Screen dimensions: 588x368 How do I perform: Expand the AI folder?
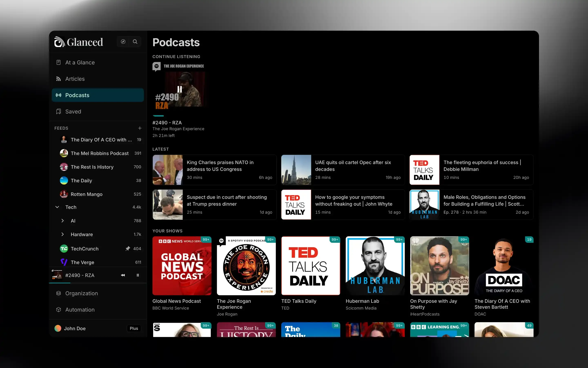click(x=63, y=221)
